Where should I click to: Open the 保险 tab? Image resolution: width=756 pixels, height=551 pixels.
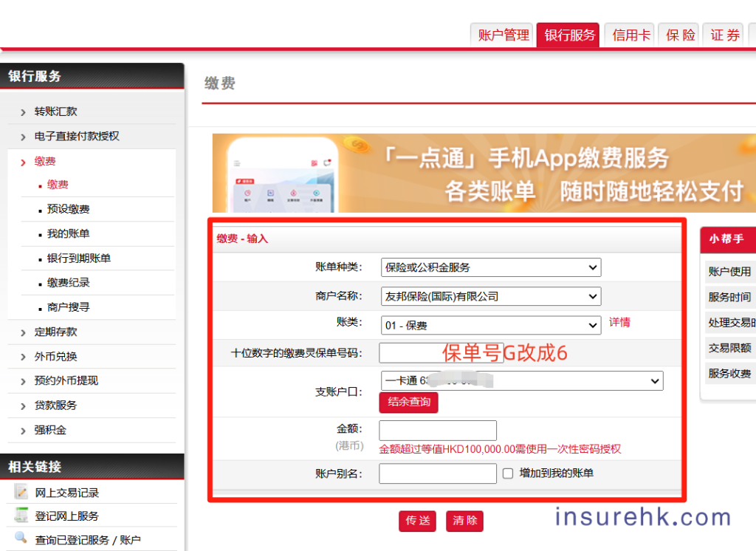coord(680,35)
